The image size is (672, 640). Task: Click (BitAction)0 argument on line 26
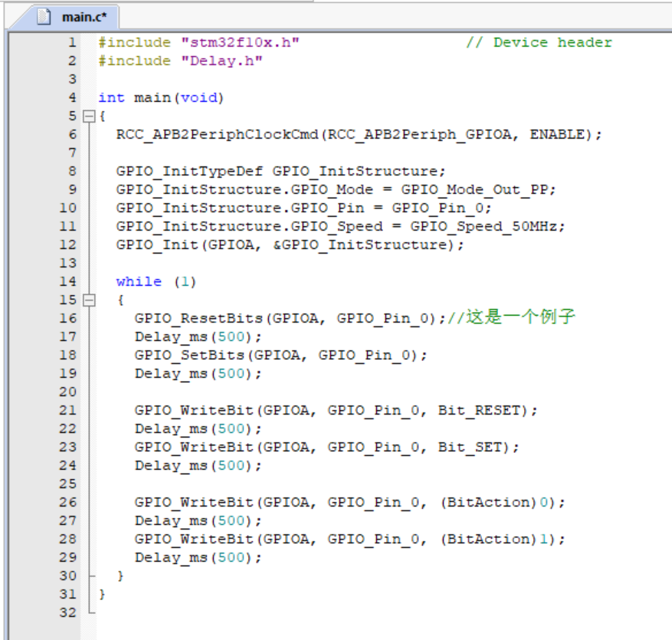coord(494,502)
